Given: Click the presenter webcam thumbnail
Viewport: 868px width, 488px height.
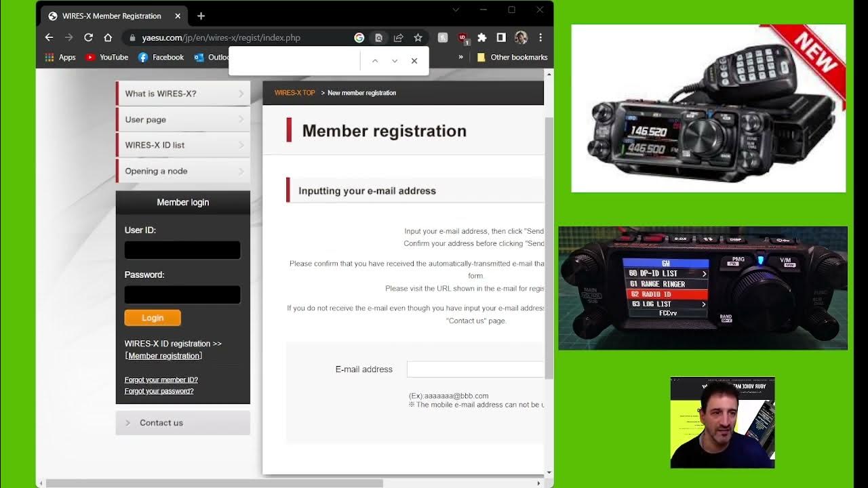Looking at the screenshot, I should tap(722, 422).
